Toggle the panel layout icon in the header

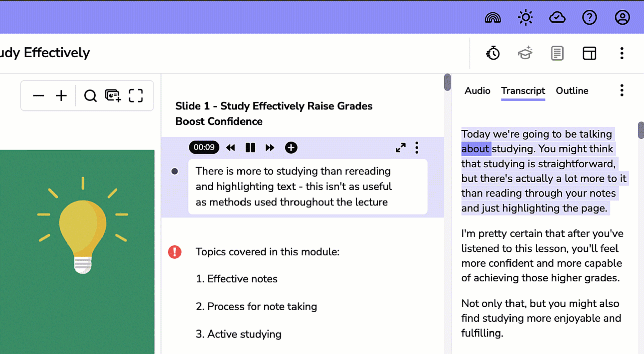pos(589,53)
